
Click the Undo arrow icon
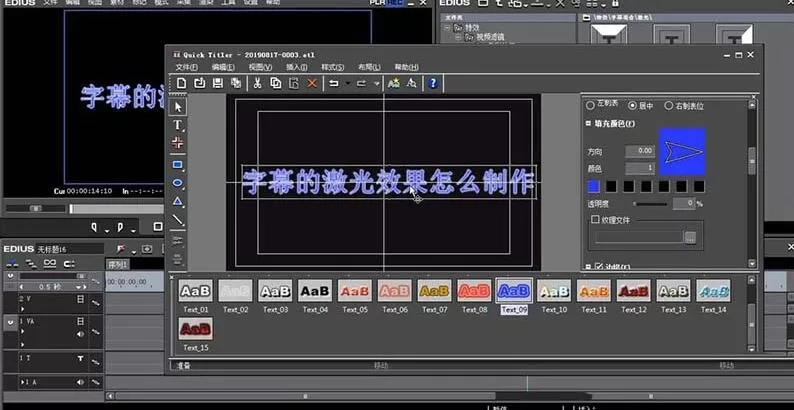pyautogui.click(x=334, y=84)
